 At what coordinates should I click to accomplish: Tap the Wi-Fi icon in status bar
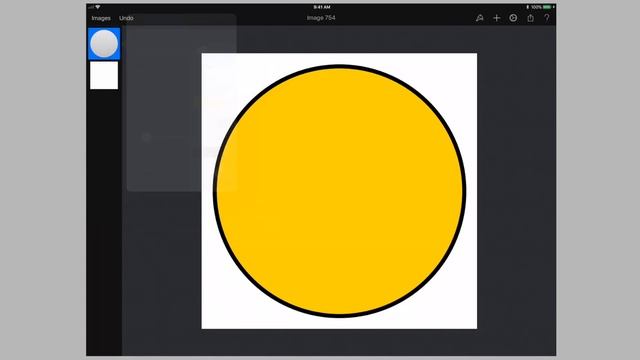[x=98, y=7]
